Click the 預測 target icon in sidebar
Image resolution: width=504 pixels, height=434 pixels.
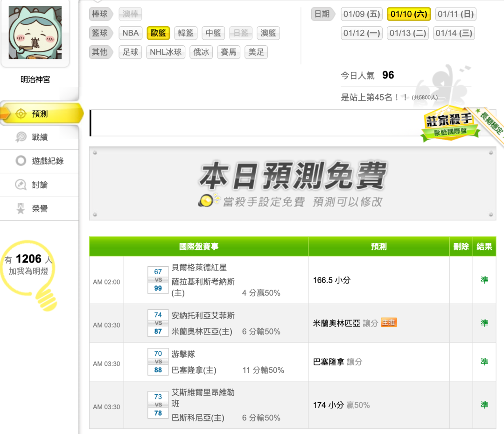21,114
